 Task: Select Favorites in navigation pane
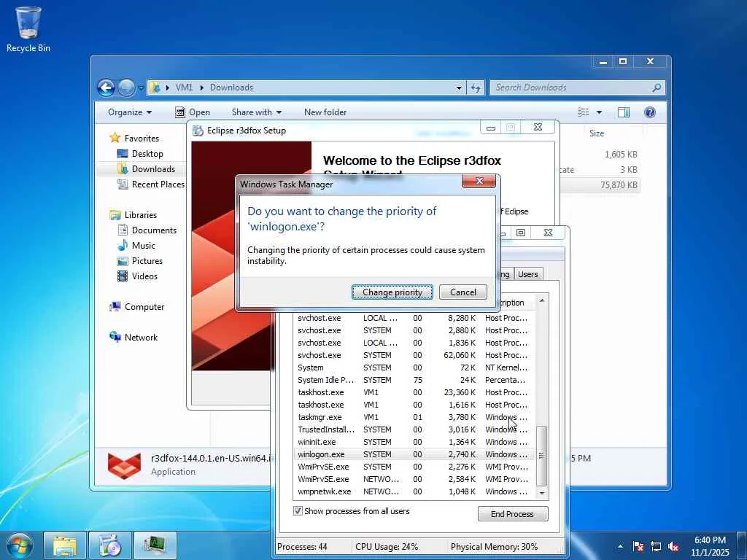[x=134, y=138]
